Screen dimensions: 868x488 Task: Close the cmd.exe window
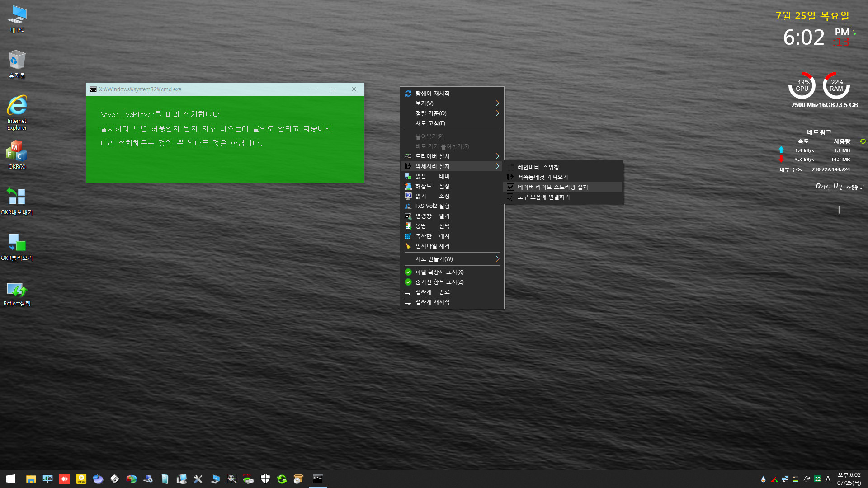coord(354,89)
